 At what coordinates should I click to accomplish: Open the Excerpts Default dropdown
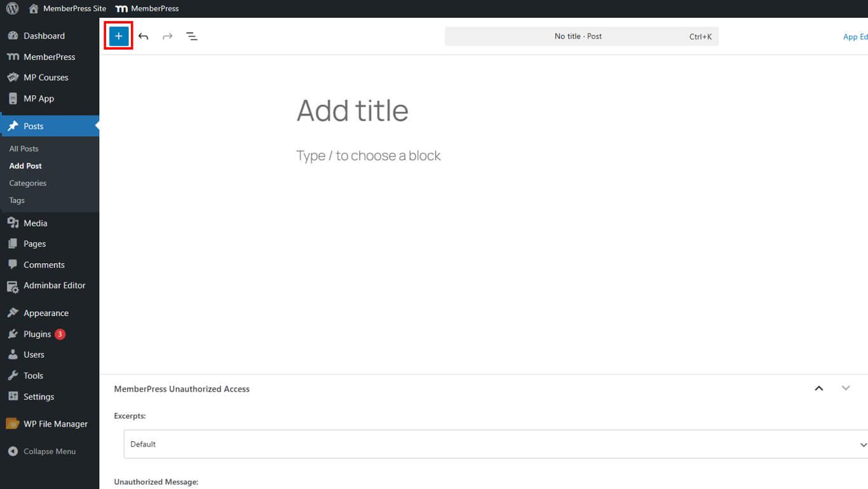point(496,444)
